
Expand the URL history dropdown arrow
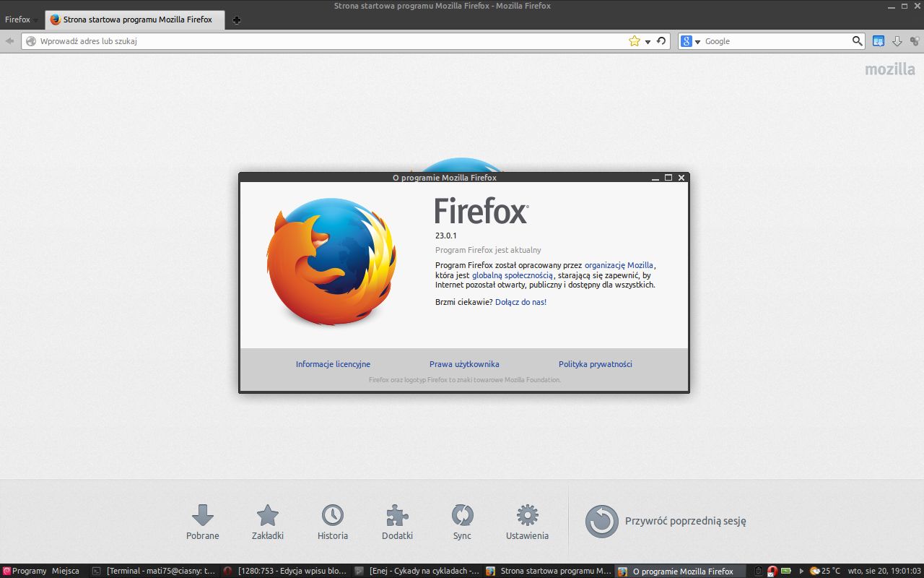point(648,42)
